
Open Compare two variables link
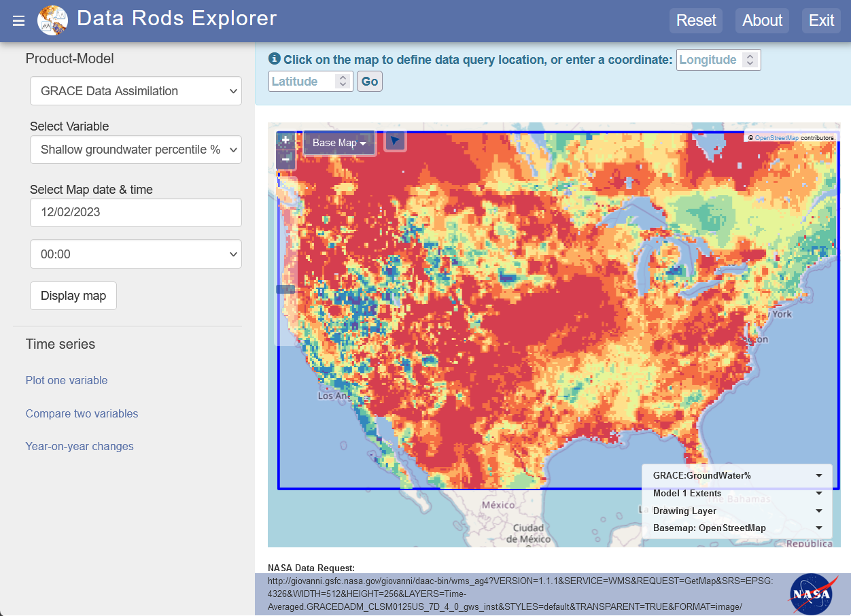click(82, 413)
